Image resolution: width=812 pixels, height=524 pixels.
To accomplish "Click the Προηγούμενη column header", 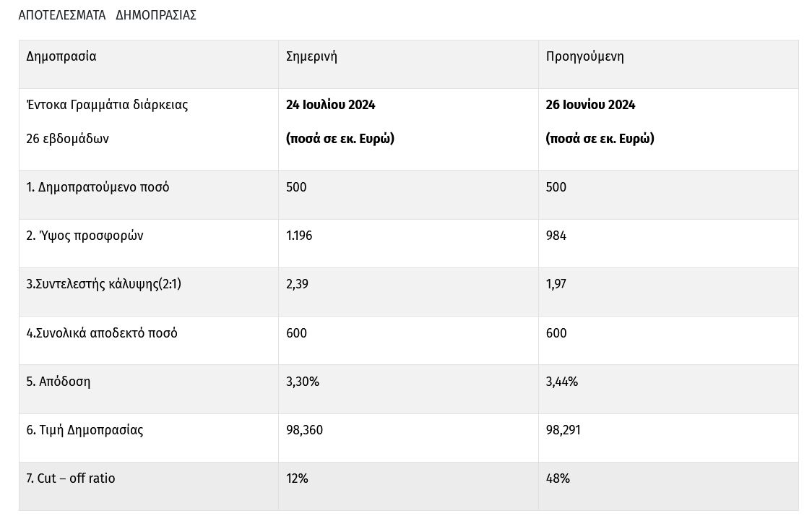I will [x=584, y=56].
